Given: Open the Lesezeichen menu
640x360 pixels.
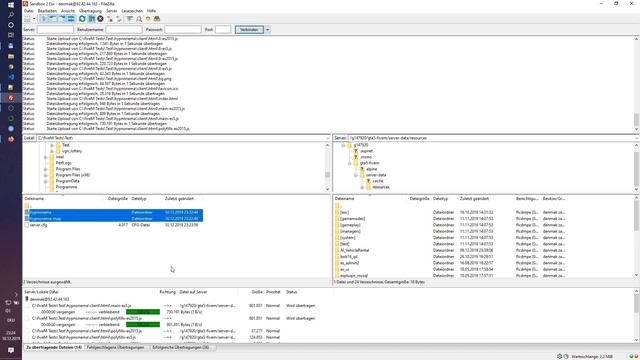Looking at the screenshot, I should click(132, 11).
